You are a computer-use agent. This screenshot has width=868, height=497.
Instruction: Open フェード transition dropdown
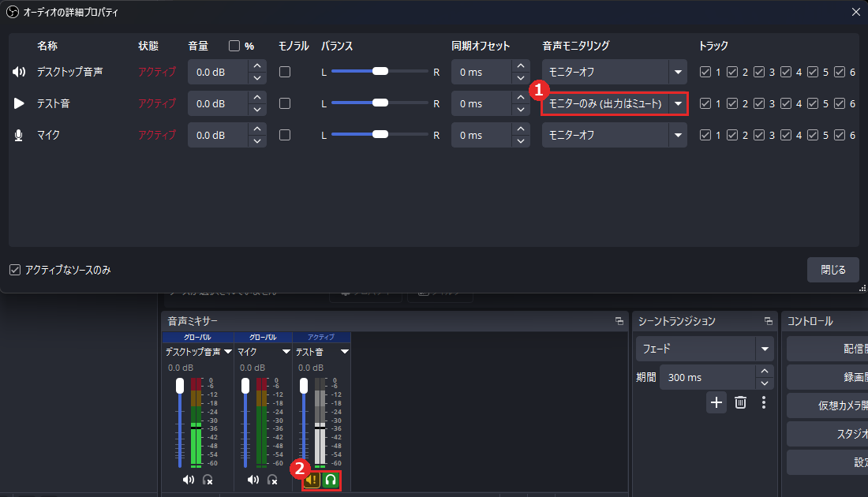point(704,349)
